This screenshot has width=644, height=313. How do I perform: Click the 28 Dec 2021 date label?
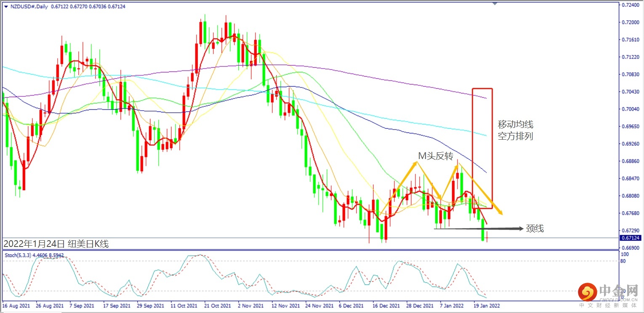click(x=419, y=305)
